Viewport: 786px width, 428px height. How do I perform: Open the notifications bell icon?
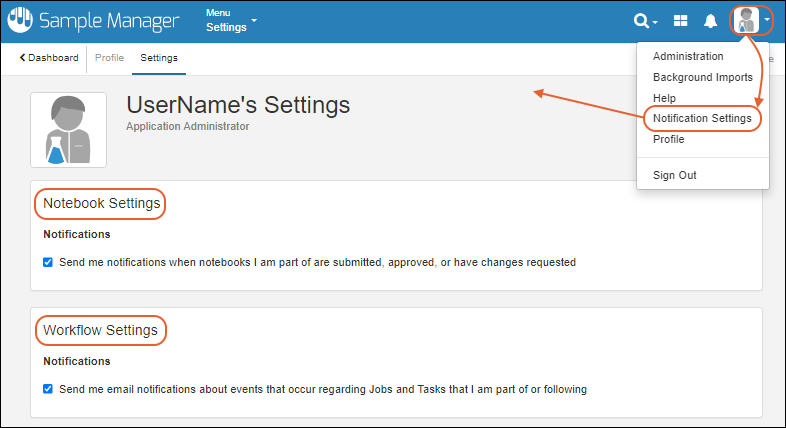[x=711, y=21]
